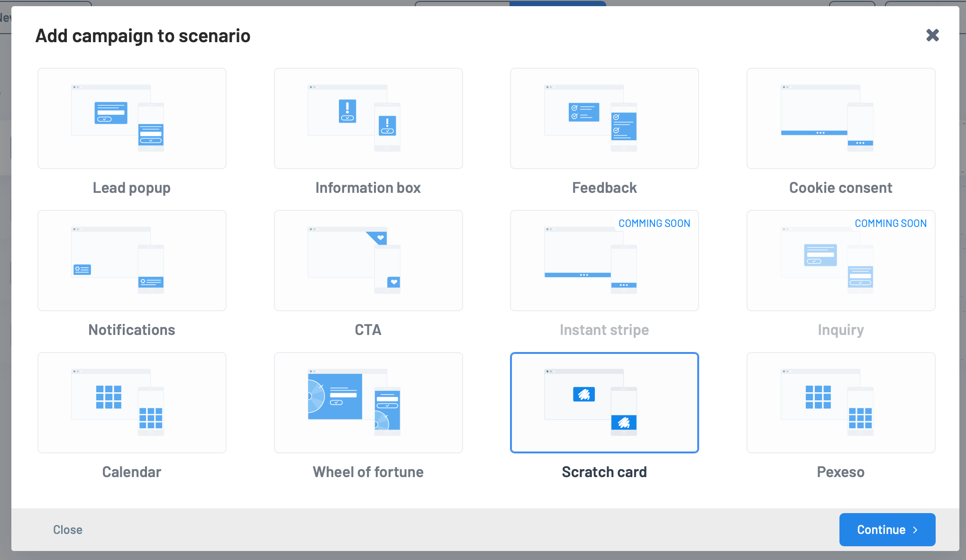Screen dimensions: 966x560
Task: Click the Lead popup label text
Action: pyautogui.click(x=132, y=188)
